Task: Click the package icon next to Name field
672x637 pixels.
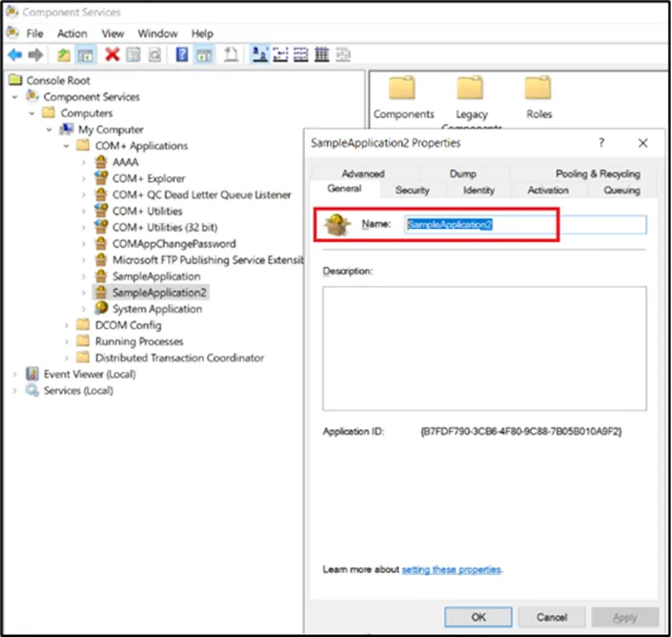Action: [x=337, y=225]
